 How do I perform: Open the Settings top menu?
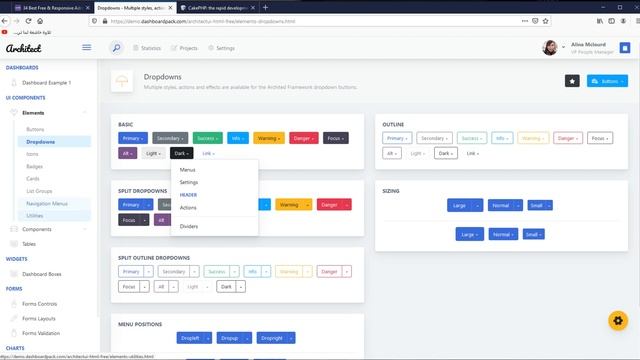pyautogui.click(x=221, y=48)
